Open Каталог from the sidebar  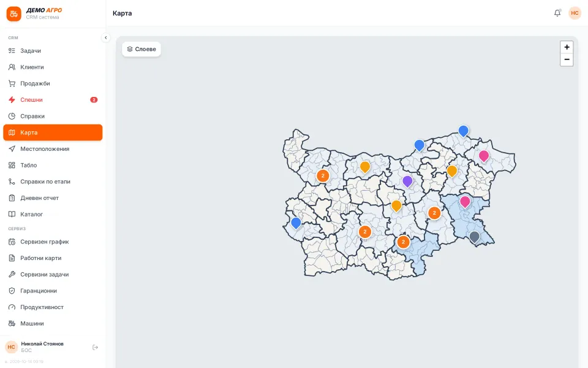(53, 214)
